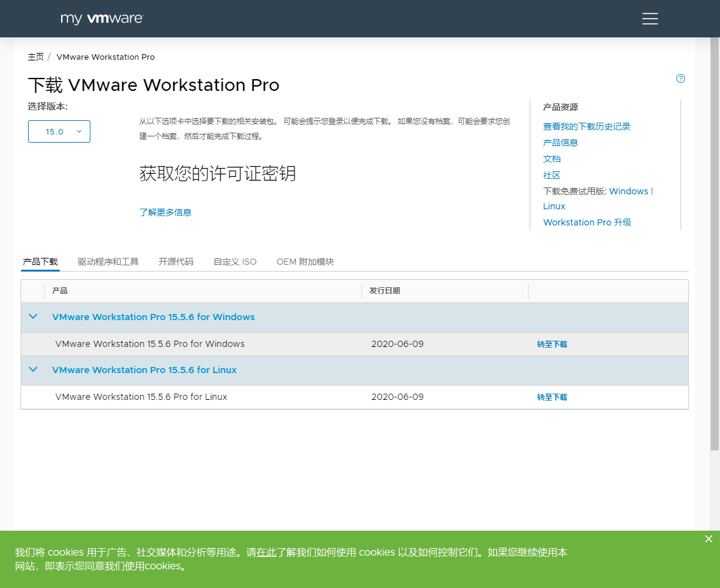The width and height of the screenshot is (720, 588).
Task: Open VMware Workstation Pro 15.5.6 for Windows heading
Action: [x=153, y=317]
